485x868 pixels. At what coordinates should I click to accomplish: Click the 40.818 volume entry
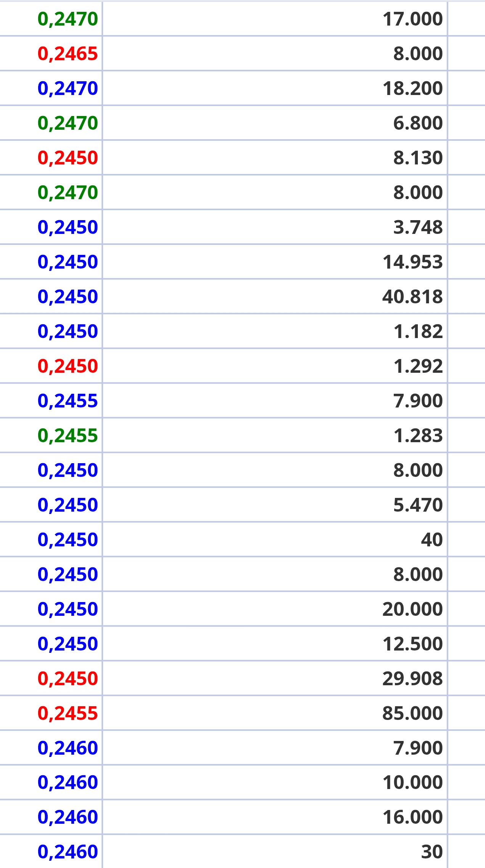412,297
